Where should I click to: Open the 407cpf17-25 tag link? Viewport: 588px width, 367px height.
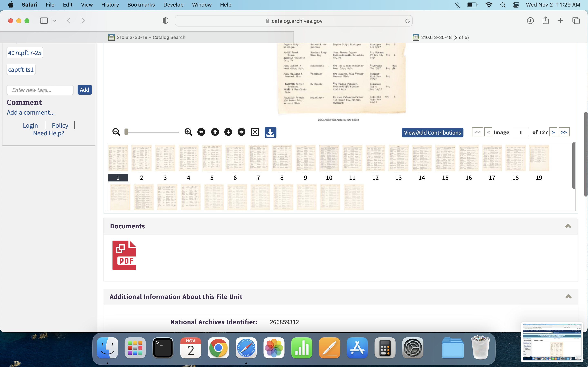tap(24, 53)
